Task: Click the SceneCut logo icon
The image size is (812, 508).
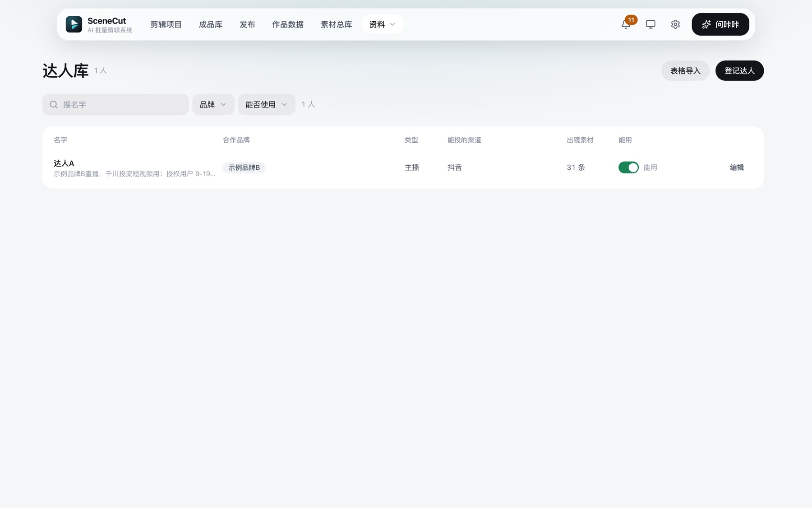Action: pos(74,24)
